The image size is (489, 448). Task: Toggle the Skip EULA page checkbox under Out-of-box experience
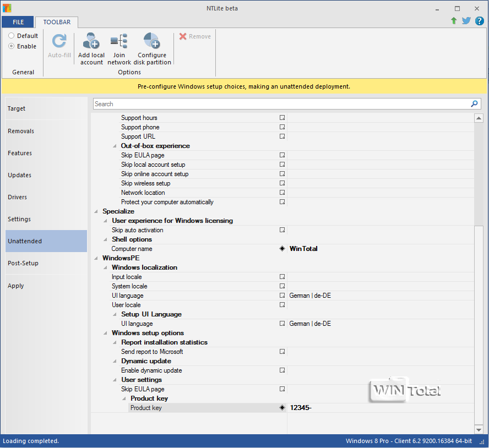(282, 155)
